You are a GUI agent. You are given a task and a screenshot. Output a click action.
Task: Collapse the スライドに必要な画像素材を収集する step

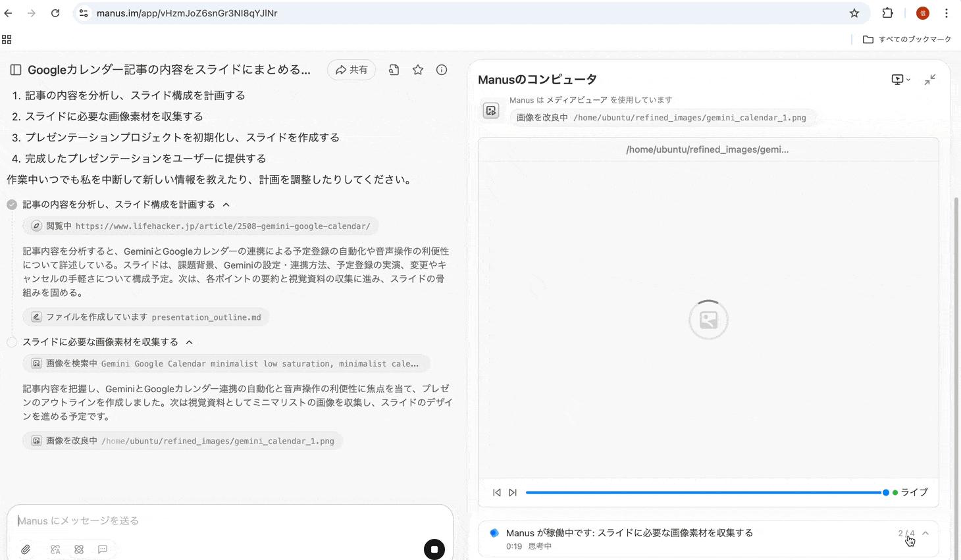pyautogui.click(x=190, y=342)
